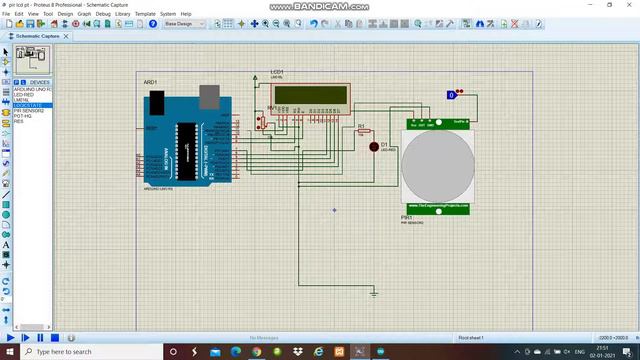Toggle the grid display icon
This screenshot has height=360, width=640.
pyautogui.click(x=228, y=24)
